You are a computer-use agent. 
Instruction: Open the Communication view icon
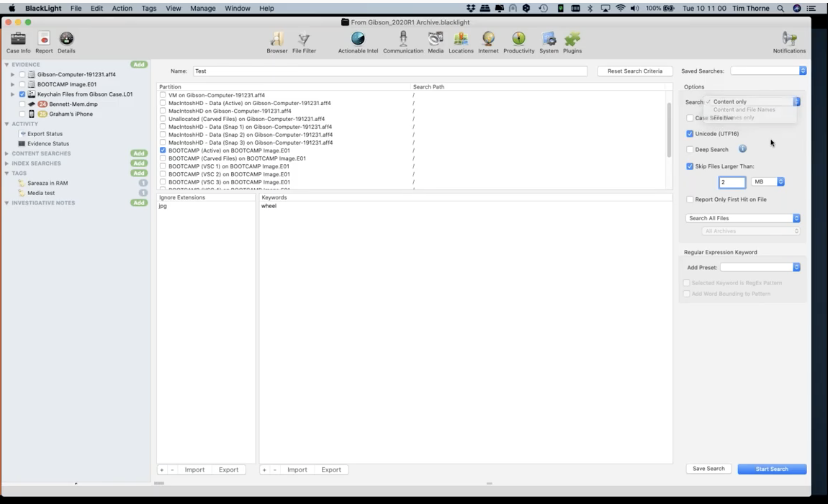coord(403,39)
